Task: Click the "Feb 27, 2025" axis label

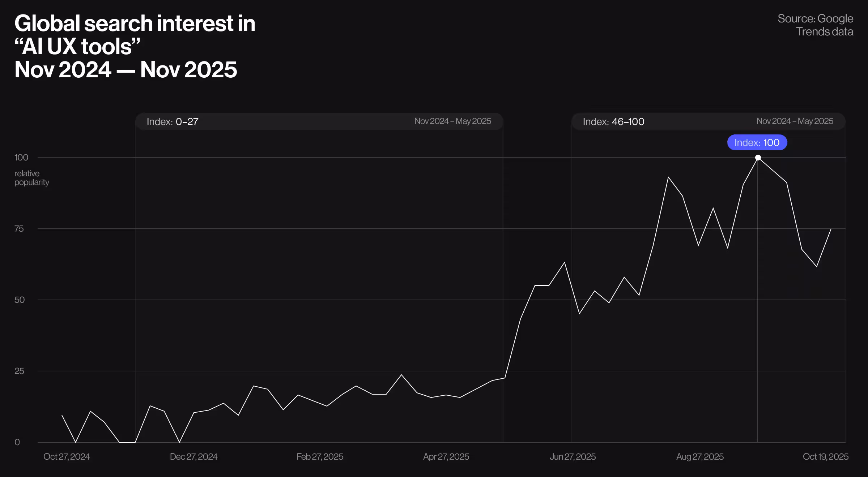Action: point(320,456)
